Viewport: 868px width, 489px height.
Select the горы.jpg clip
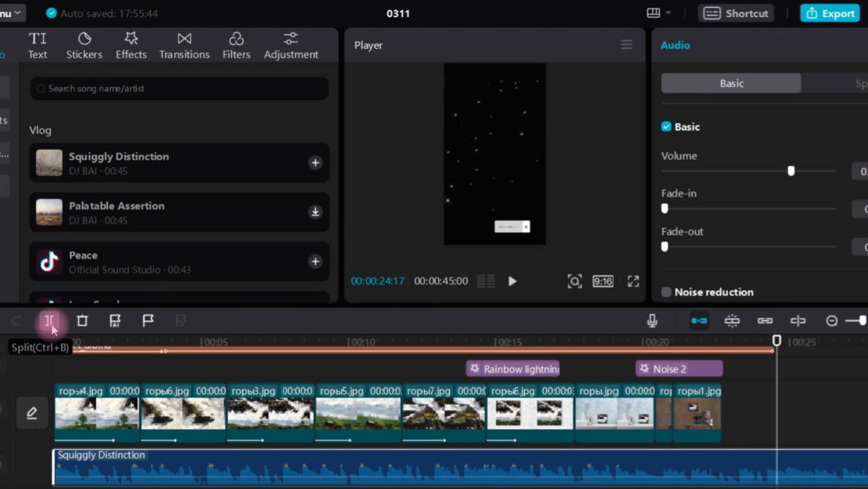615,413
